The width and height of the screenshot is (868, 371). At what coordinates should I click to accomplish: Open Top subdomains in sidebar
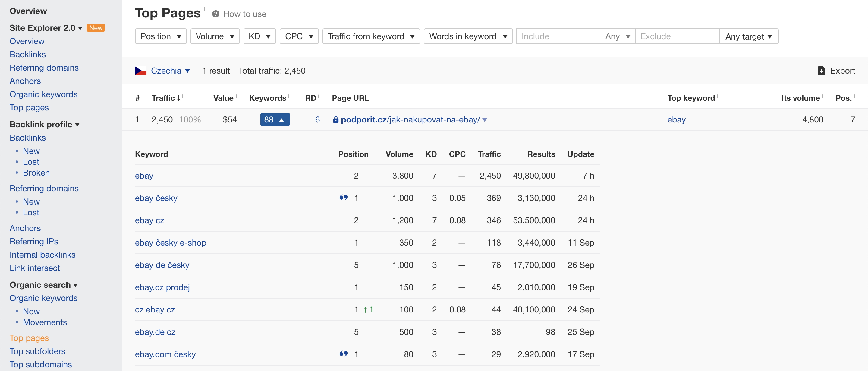tap(41, 365)
